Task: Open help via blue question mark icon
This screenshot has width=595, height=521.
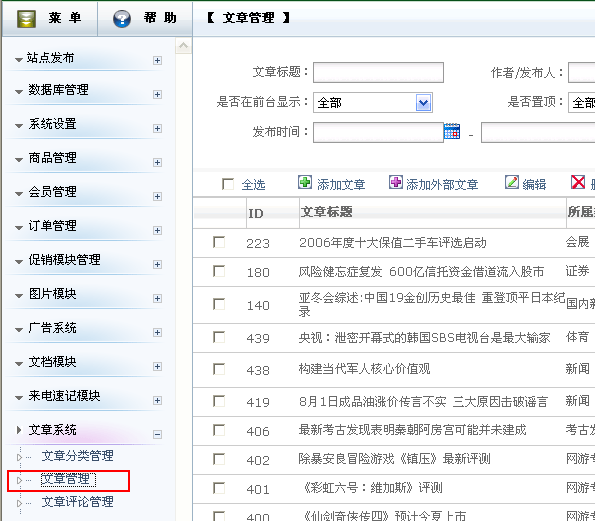Action: click(x=122, y=18)
